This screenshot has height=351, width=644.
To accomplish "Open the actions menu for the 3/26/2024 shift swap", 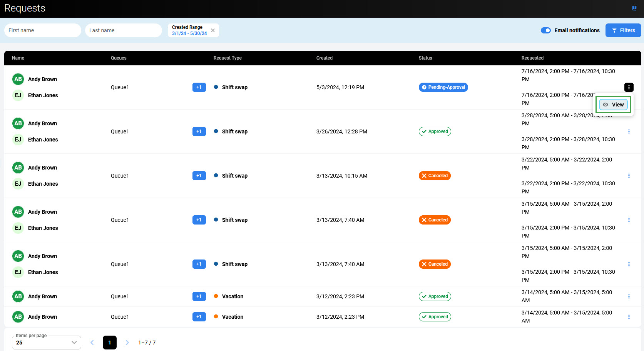I will [629, 131].
